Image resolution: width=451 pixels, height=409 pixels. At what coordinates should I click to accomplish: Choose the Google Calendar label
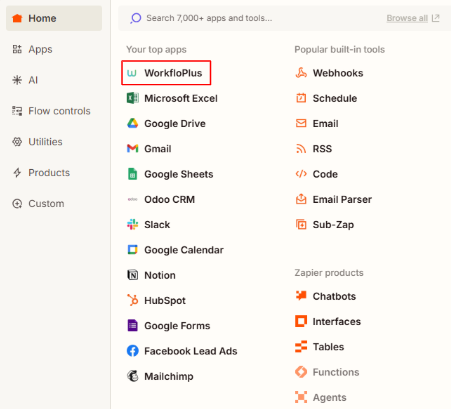(x=184, y=250)
